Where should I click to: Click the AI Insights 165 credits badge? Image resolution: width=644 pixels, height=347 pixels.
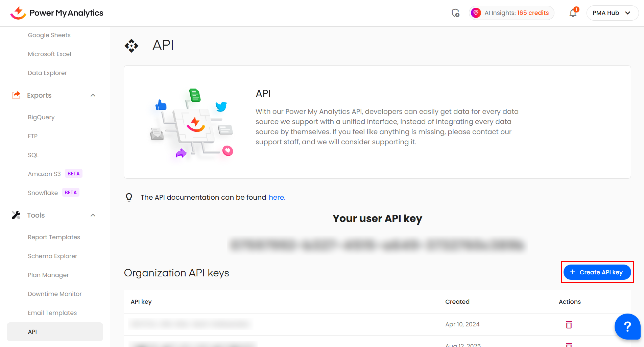tap(516, 13)
